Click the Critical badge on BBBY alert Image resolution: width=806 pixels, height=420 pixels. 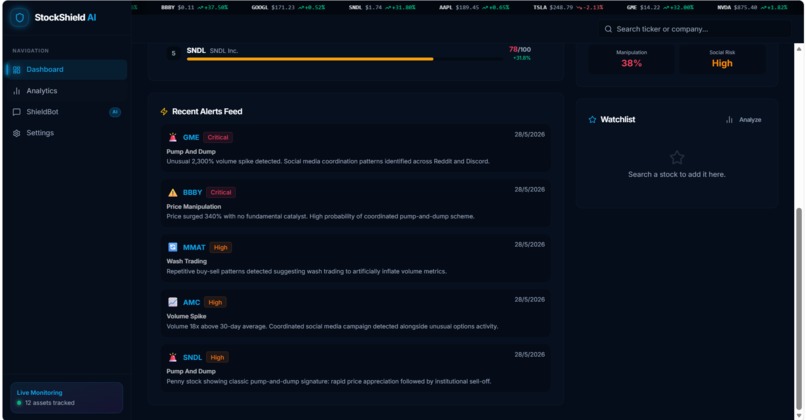(x=221, y=193)
